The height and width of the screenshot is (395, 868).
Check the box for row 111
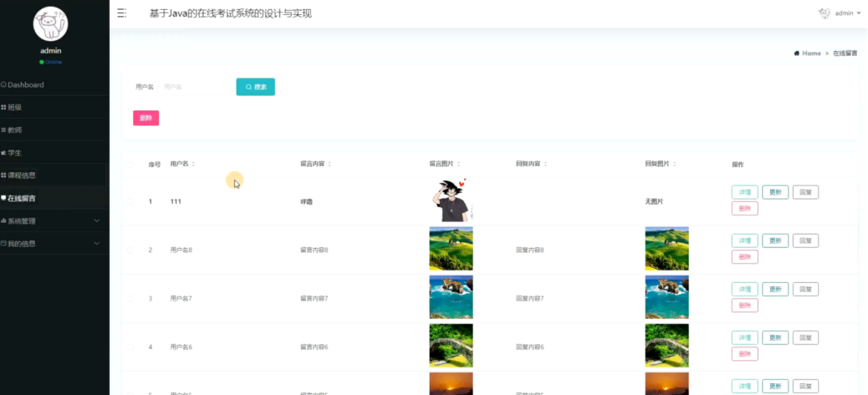coord(130,201)
